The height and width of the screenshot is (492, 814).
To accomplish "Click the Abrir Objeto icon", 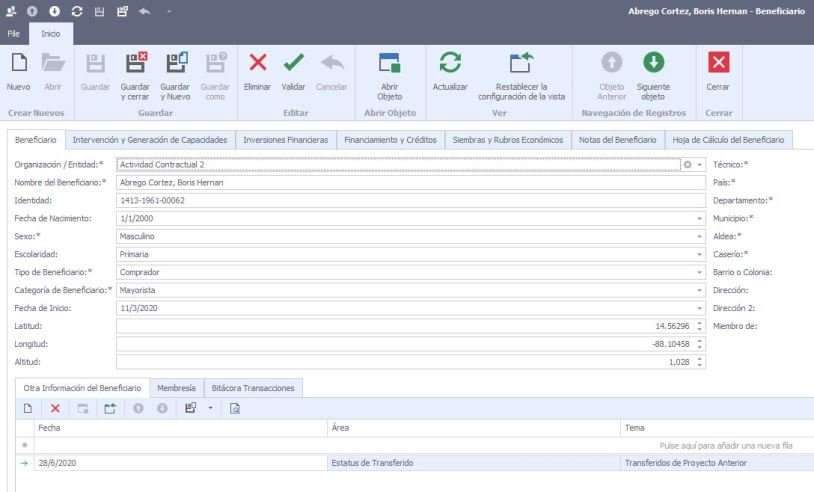I will coord(389,64).
